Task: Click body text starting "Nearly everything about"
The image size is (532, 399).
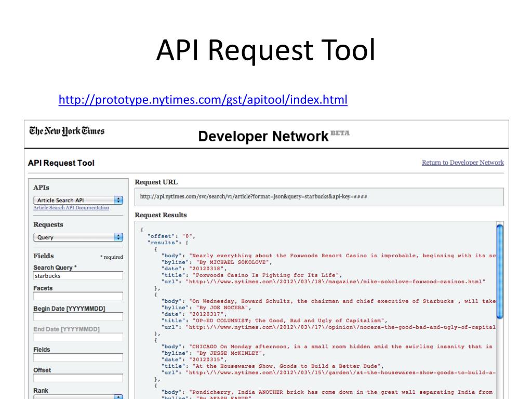Action: tap(328, 256)
